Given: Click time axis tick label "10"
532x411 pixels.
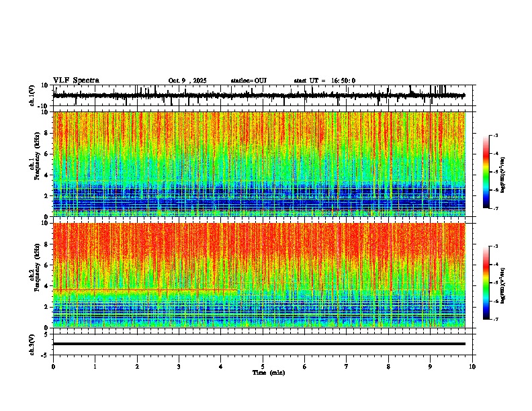Looking at the screenshot, I should [472, 367].
